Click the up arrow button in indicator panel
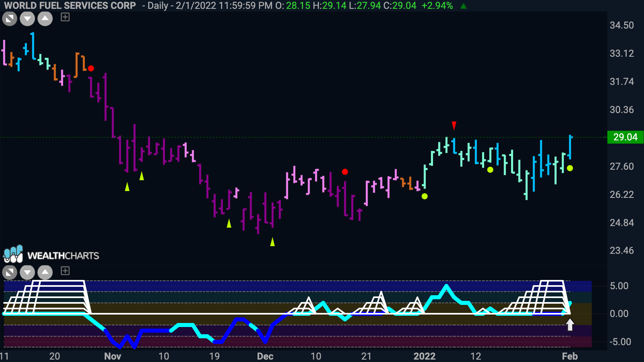 pos(45,272)
